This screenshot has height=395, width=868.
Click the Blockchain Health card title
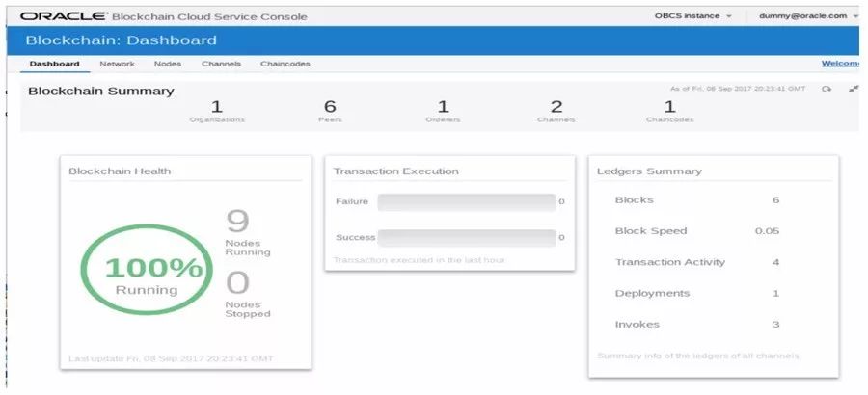(x=120, y=171)
